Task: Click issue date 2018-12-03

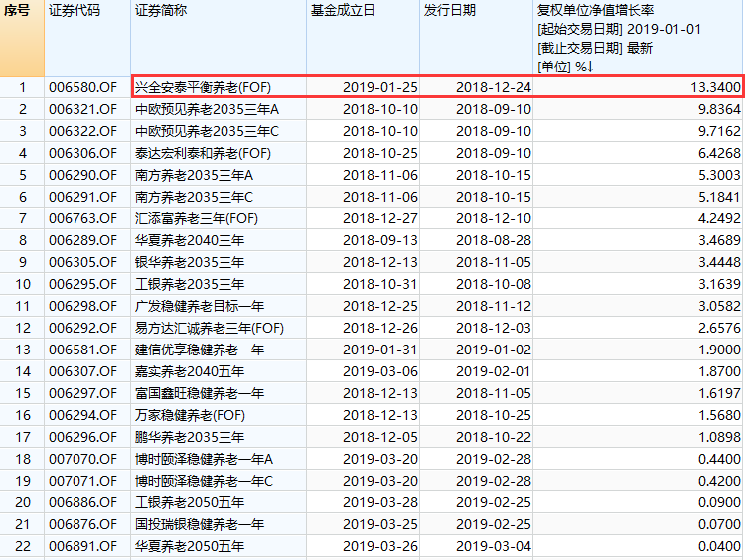Action: coord(494,329)
